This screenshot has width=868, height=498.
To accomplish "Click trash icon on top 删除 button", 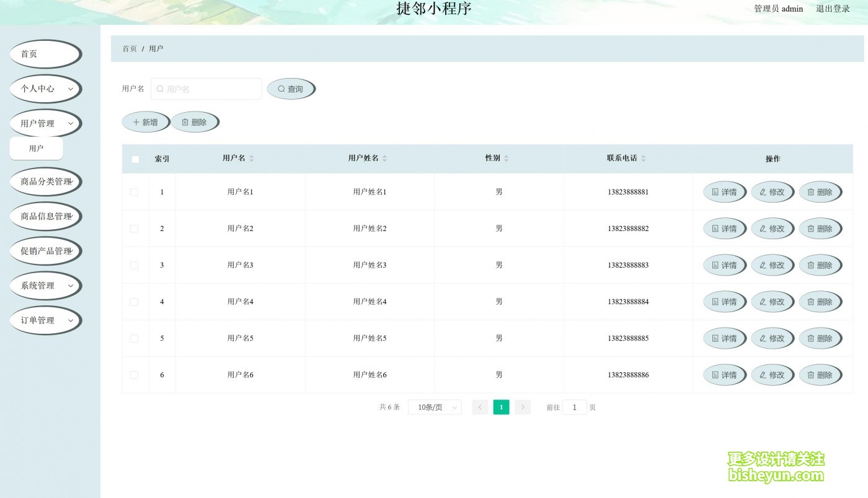I will tap(185, 123).
